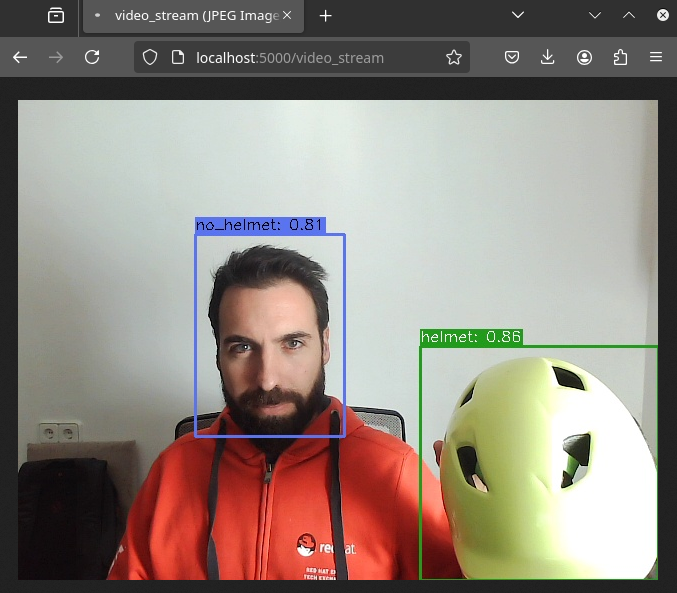Open a new tab with plus button
Image resolution: width=677 pixels, height=593 pixels.
coord(326,16)
